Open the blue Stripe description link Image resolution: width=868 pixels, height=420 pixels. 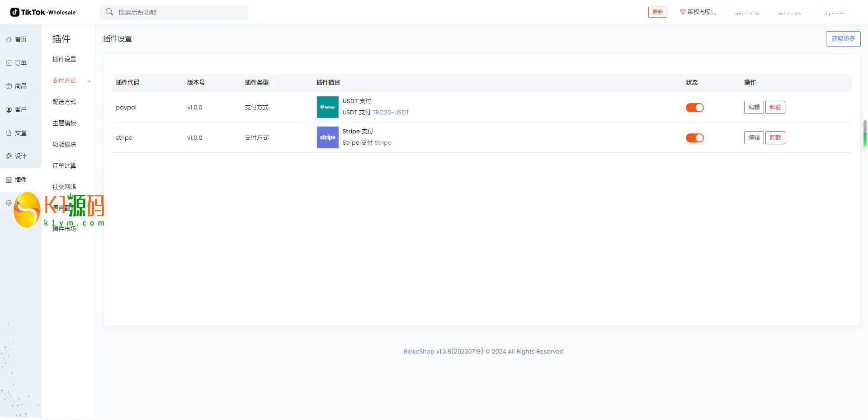click(383, 143)
